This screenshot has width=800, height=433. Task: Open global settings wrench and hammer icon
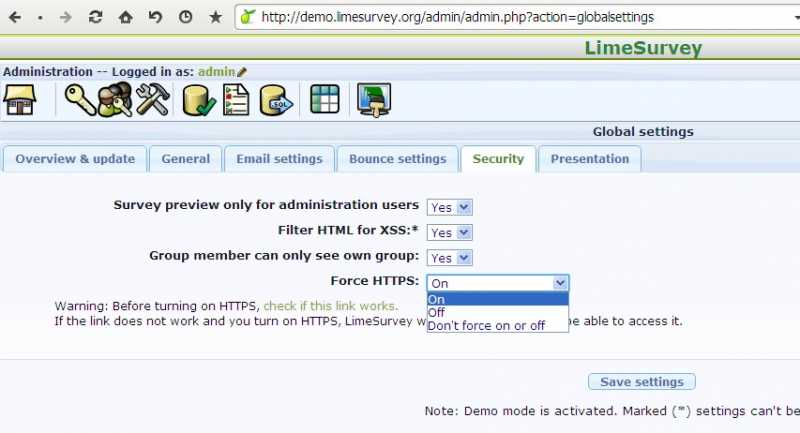pos(152,100)
